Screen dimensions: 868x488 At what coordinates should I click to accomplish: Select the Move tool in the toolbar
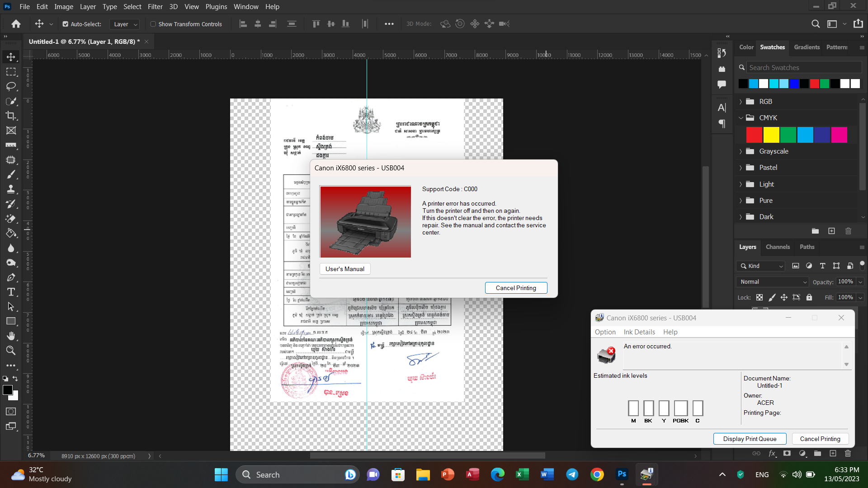click(x=11, y=56)
